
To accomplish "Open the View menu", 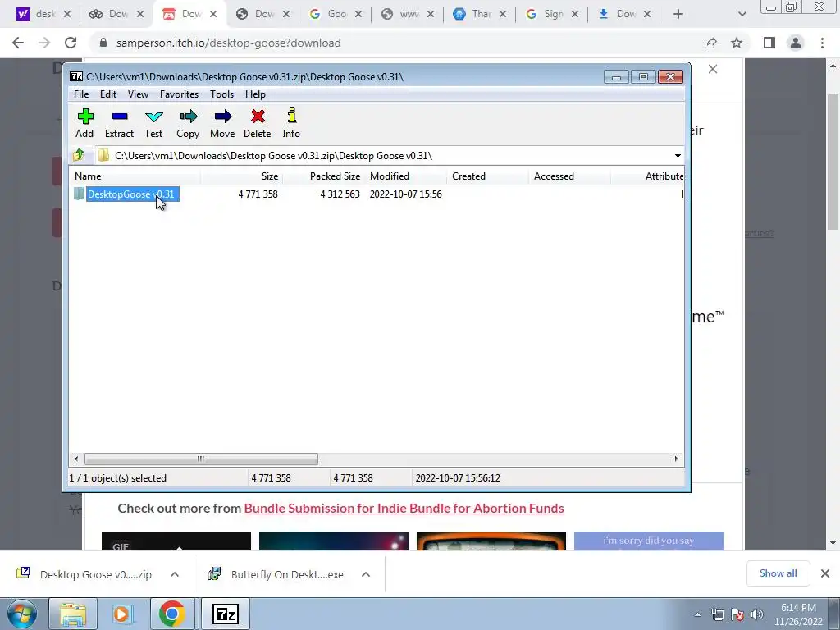I will click(138, 94).
